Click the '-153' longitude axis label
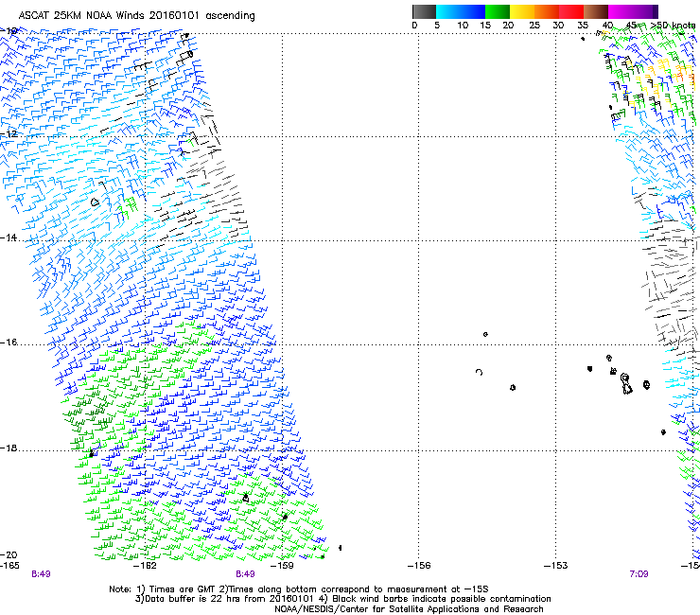Image resolution: width=700 pixels, height=615 pixels. tap(556, 566)
